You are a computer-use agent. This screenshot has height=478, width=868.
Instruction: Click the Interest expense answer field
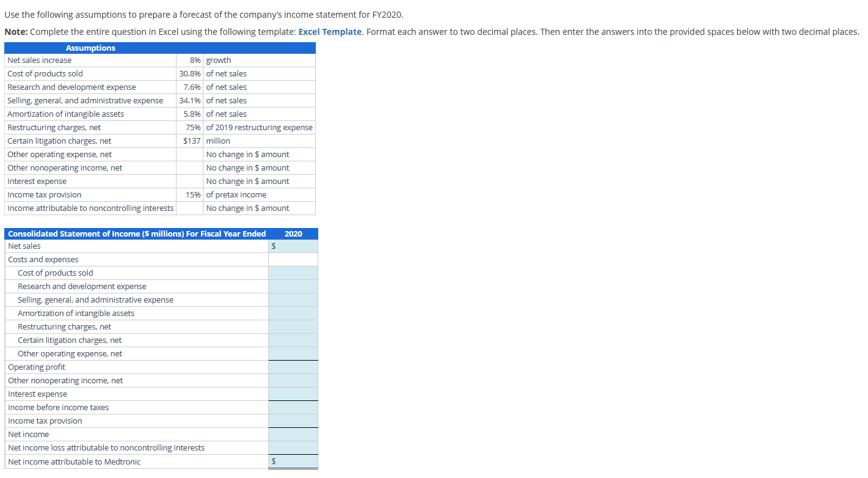[293, 394]
